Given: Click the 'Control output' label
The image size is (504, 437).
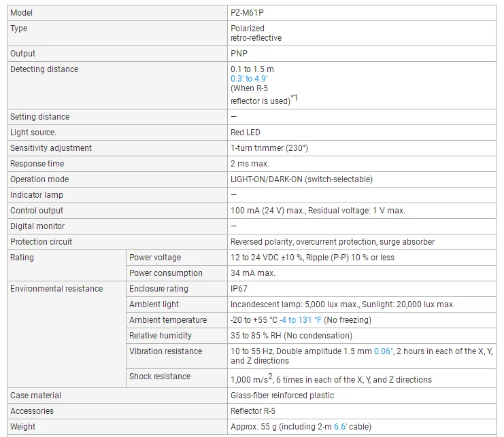Looking at the screenshot, I should click(36, 211).
